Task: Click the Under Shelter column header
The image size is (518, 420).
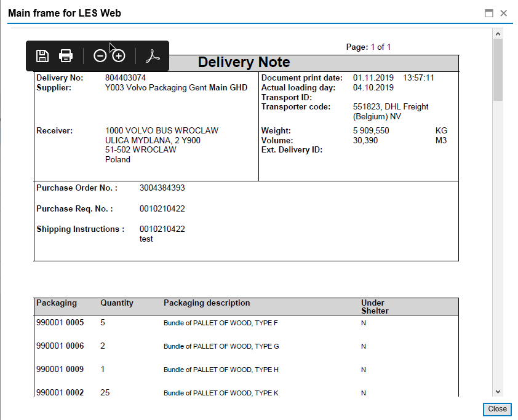Action: 375,307
